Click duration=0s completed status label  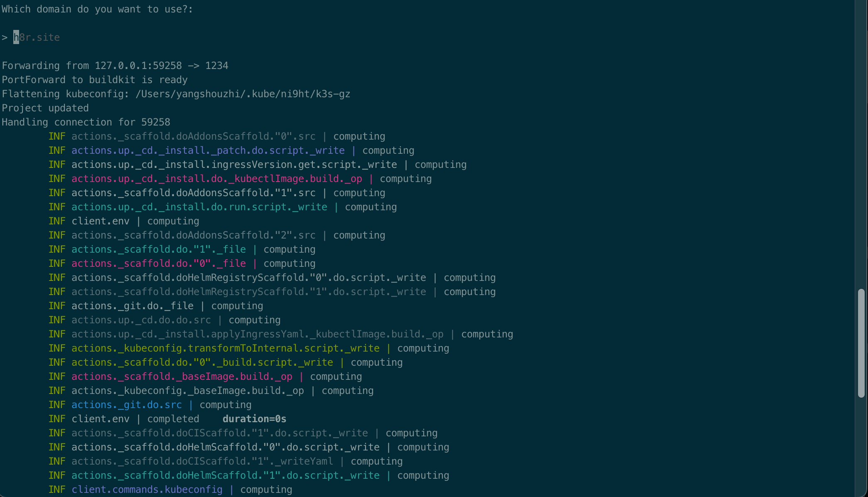point(254,419)
